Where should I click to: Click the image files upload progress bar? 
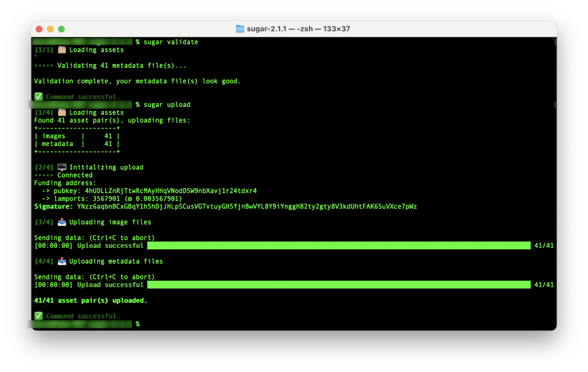point(339,246)
